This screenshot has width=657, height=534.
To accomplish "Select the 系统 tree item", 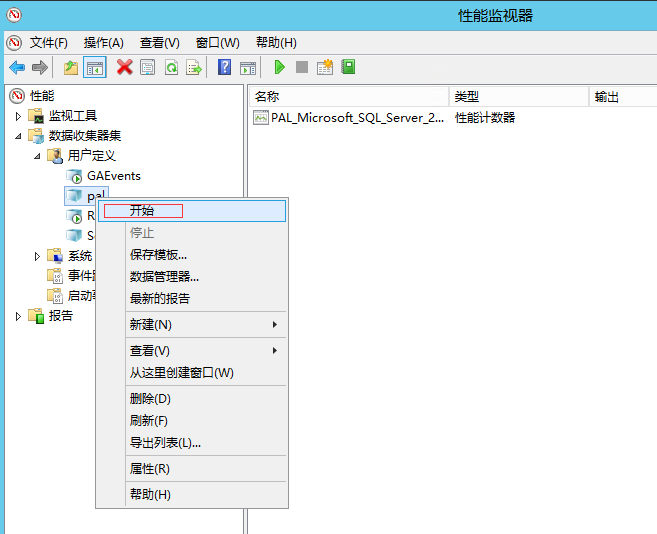I will (80, 256).
